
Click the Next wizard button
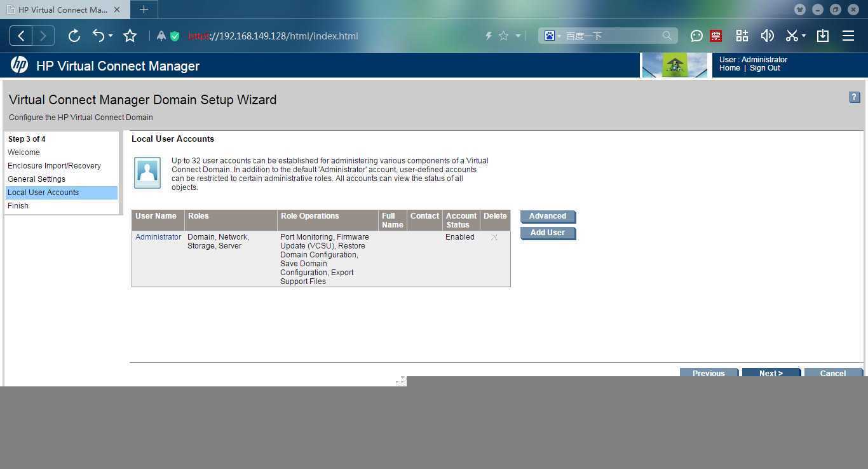[x=771, y=373]
